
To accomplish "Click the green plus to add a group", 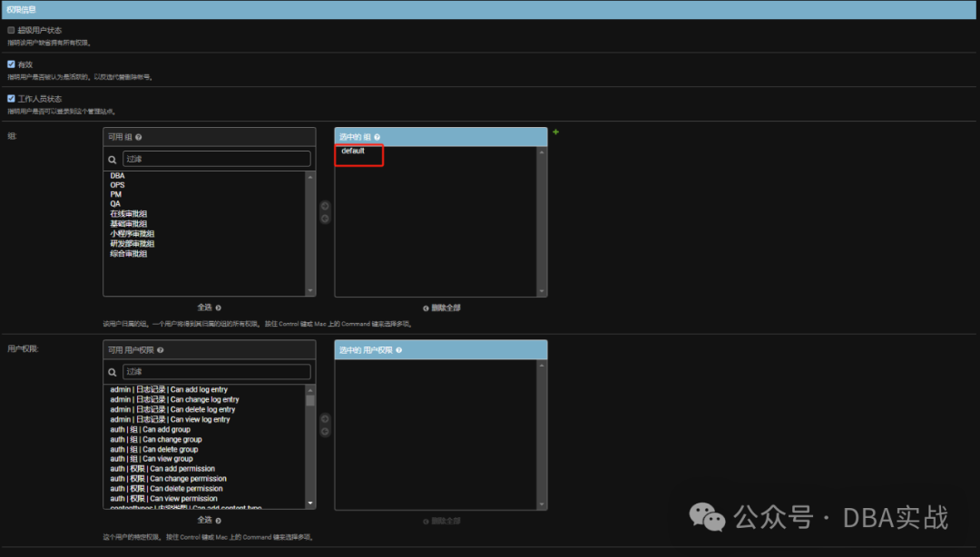I will [x=555, y=132].
